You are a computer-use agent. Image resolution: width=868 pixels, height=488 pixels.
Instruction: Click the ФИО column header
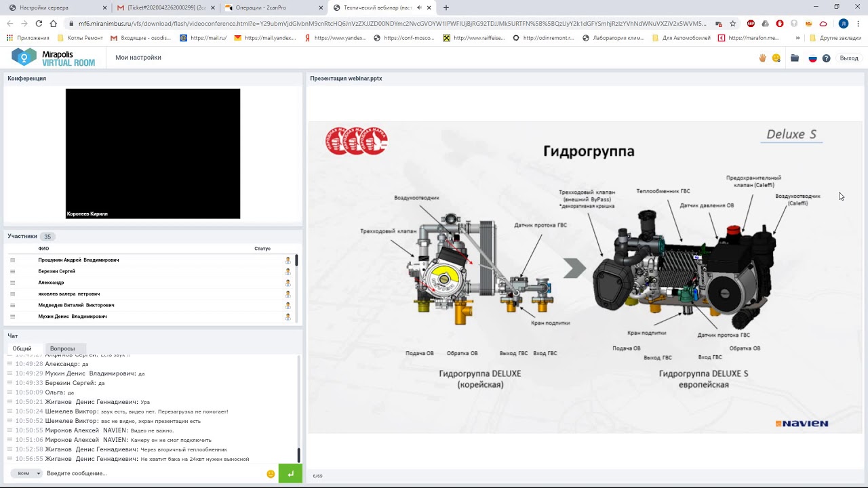tap(43, 249)
